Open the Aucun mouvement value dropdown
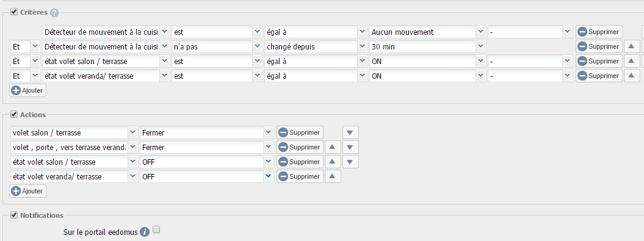 coord(481,32)
